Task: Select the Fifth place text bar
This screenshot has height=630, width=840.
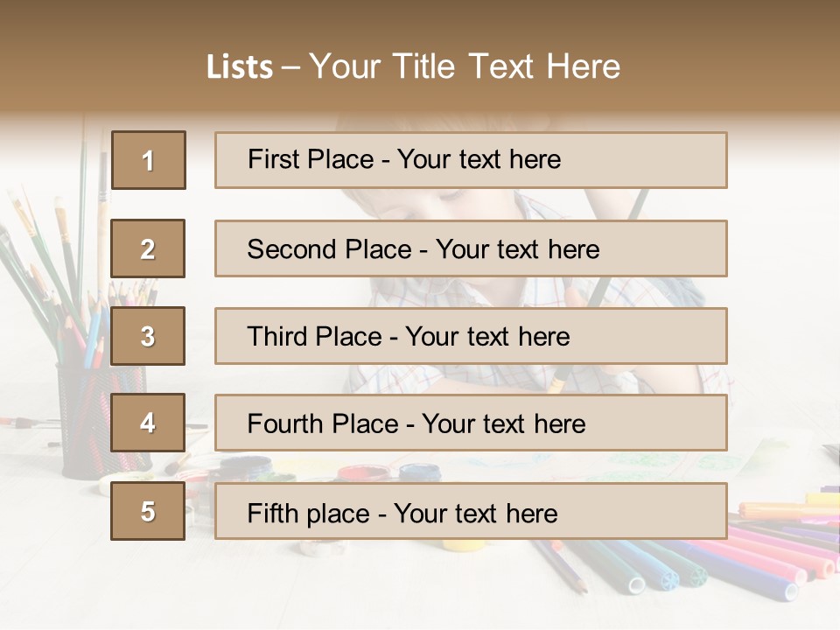Action: click(471, 511)
